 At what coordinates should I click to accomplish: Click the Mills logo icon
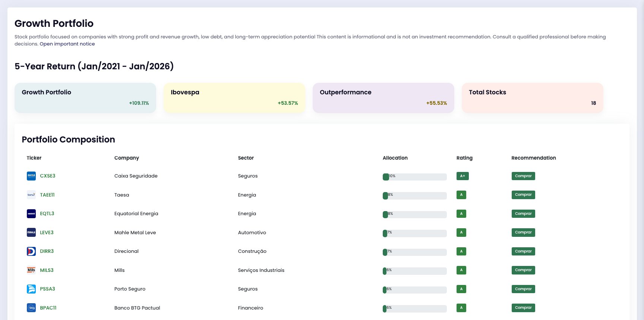(31, 270)
